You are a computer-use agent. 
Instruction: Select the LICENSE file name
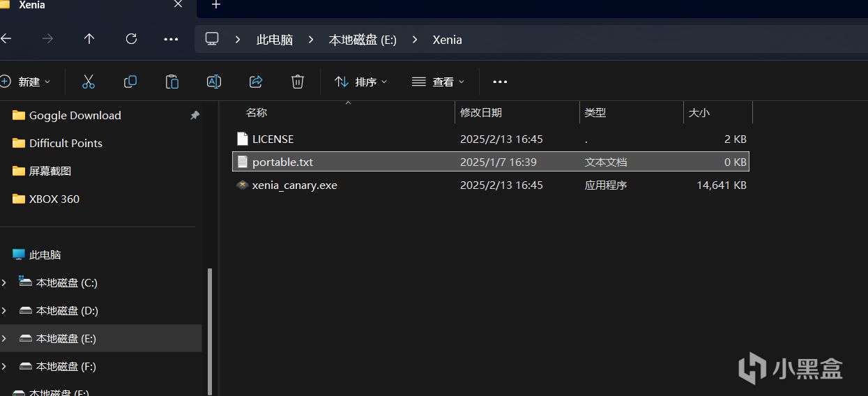[x=273, y=139]
